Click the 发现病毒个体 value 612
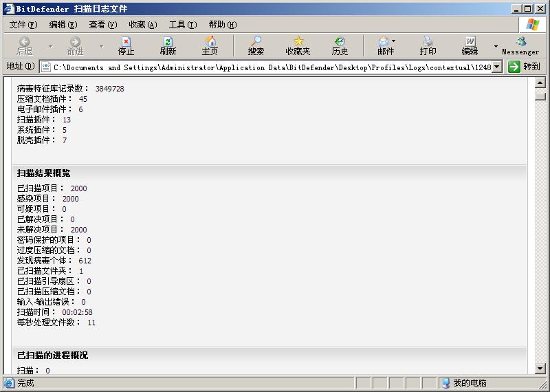Screen dimensions: 550x392 tap(85, 261)
